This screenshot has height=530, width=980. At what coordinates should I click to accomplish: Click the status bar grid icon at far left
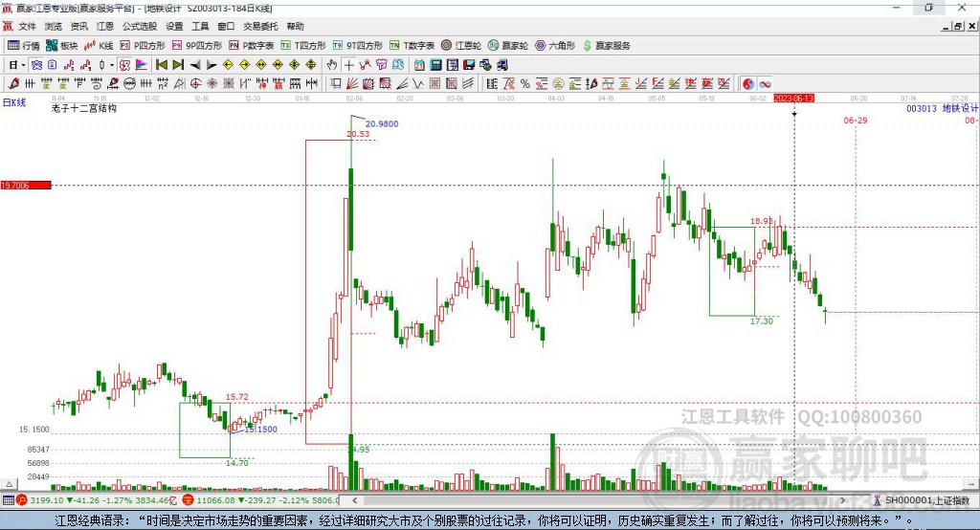(8, 500)
